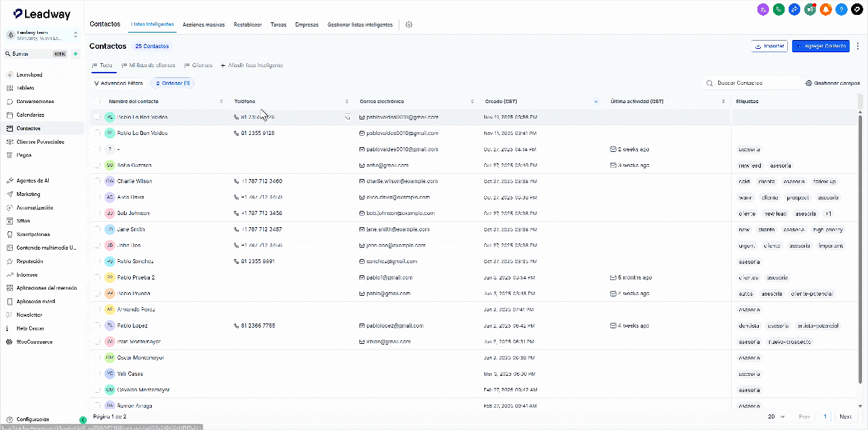Open the Leadway Team account switcher
The width and height of the screenshot is (868, 430).
[42, 35]
